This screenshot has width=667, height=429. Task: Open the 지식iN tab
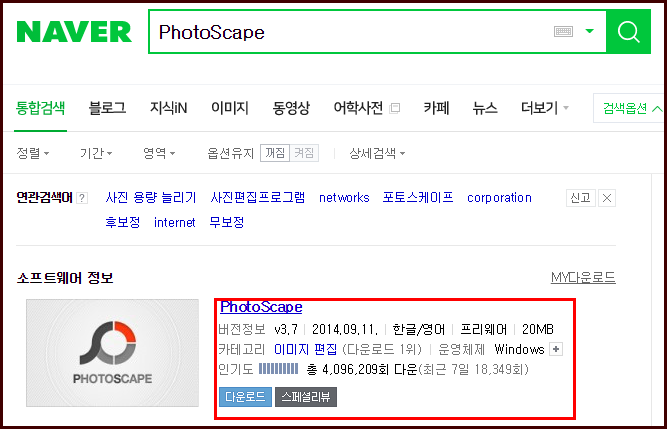(x=168, y=108)
